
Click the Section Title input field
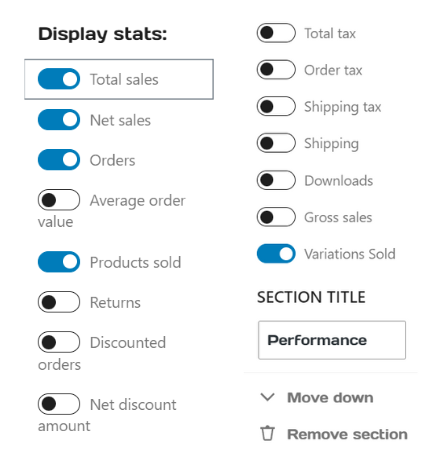click(332, 340)
